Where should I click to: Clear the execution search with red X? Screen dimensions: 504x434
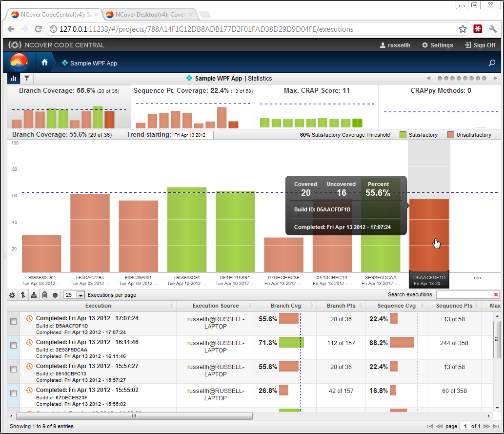tap(496, 295)
